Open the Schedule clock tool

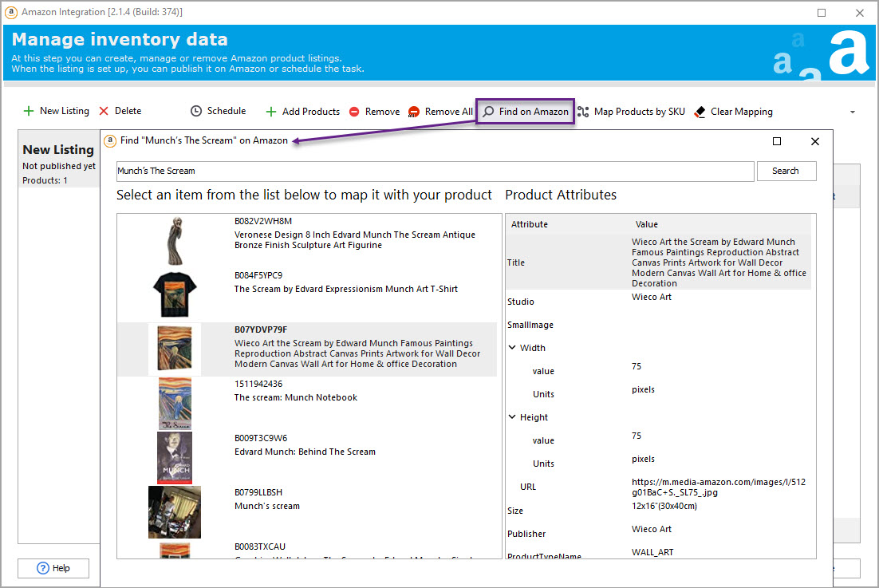pos(196,112)
